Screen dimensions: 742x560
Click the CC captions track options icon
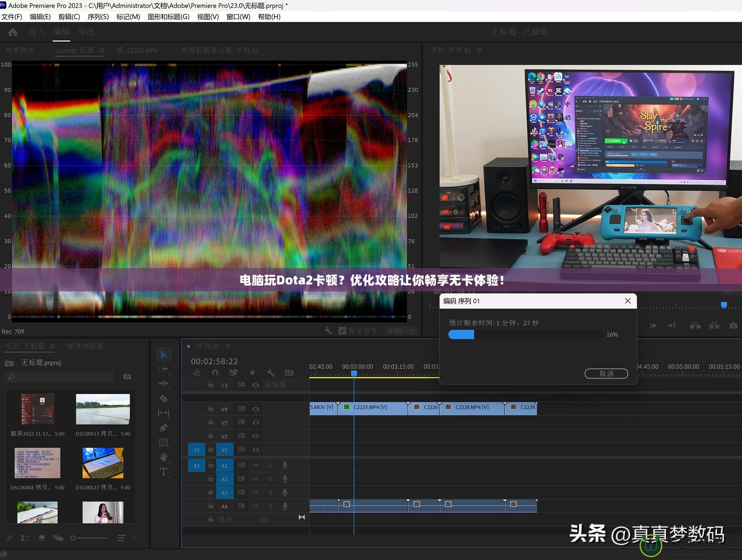pos(289,373)
